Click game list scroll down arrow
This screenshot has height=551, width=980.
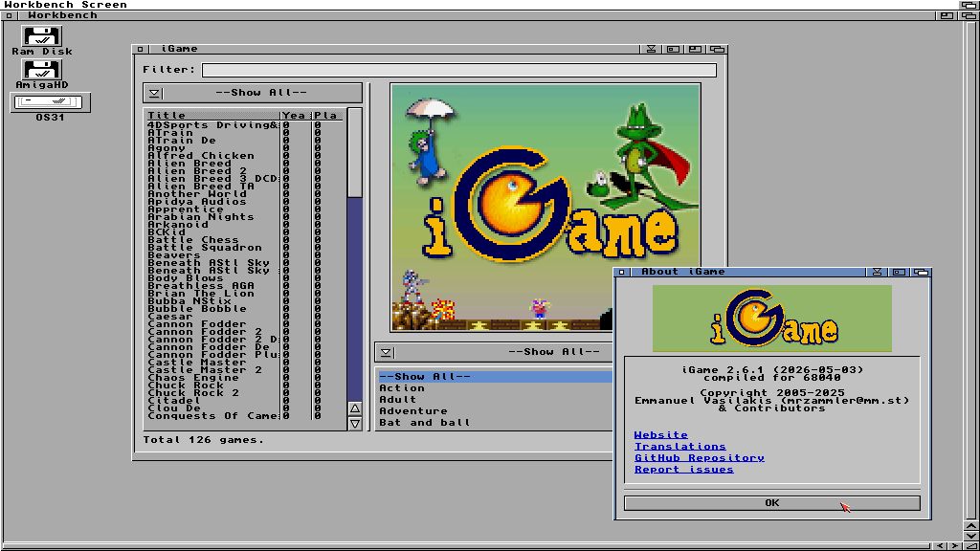[354, 424]
